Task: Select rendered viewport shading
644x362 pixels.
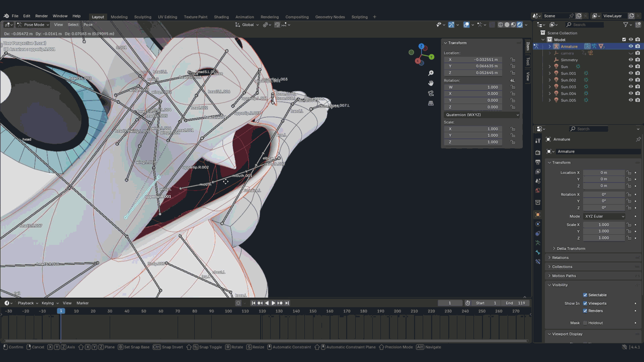Action: tap(520, 25)
